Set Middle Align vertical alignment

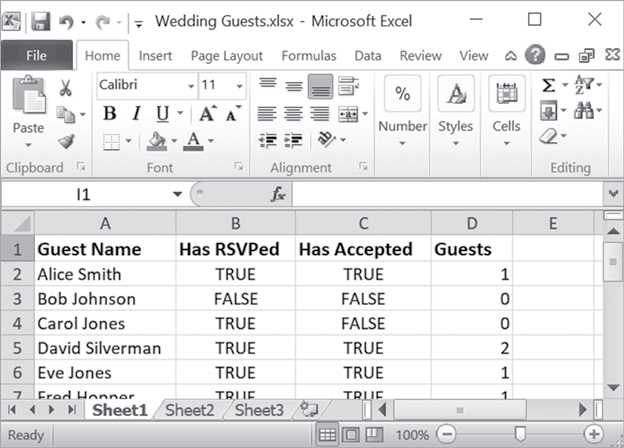click(294, 86)
